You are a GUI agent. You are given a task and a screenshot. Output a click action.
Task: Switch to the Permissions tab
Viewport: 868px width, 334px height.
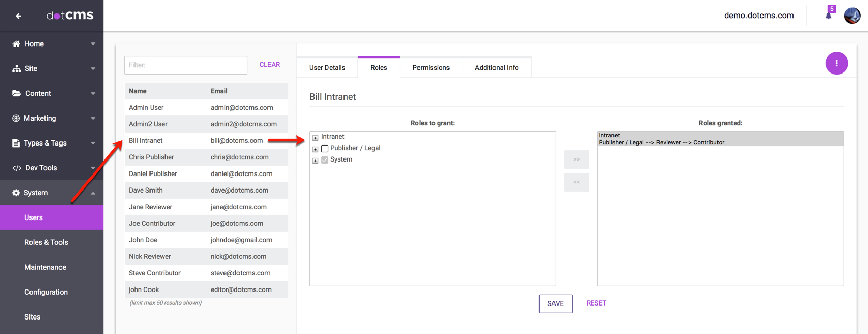pos(430,68)
